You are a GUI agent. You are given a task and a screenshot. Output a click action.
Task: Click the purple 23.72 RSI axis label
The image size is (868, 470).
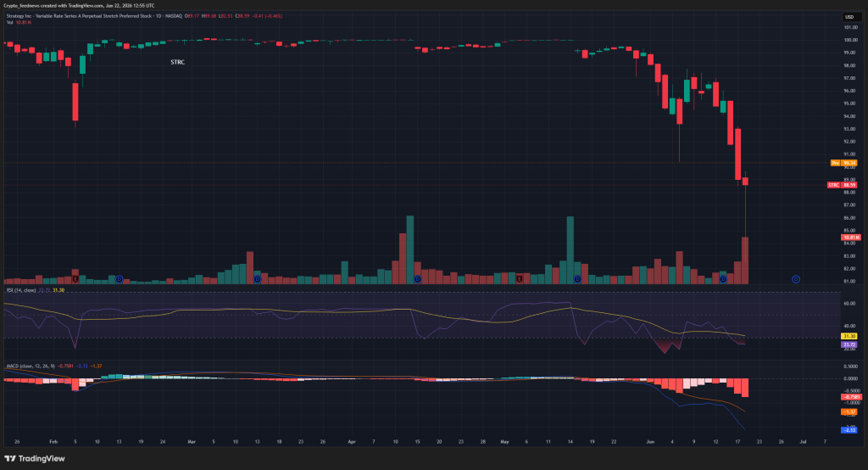(x=849, y=344)
